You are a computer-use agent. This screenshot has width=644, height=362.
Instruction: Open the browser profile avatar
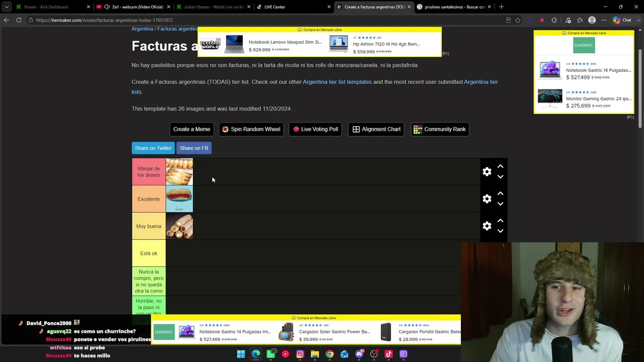592,20
